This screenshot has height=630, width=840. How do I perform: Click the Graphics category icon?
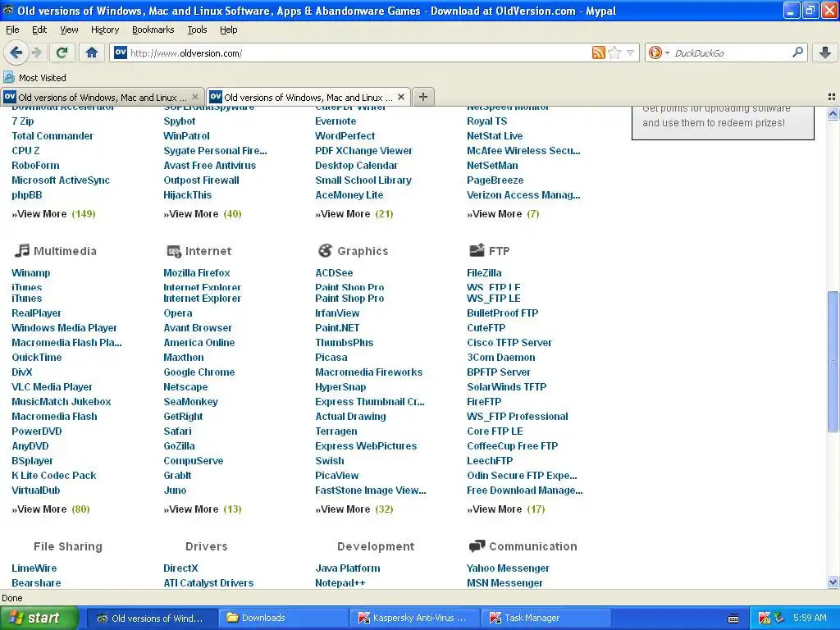tap(325, 250)
